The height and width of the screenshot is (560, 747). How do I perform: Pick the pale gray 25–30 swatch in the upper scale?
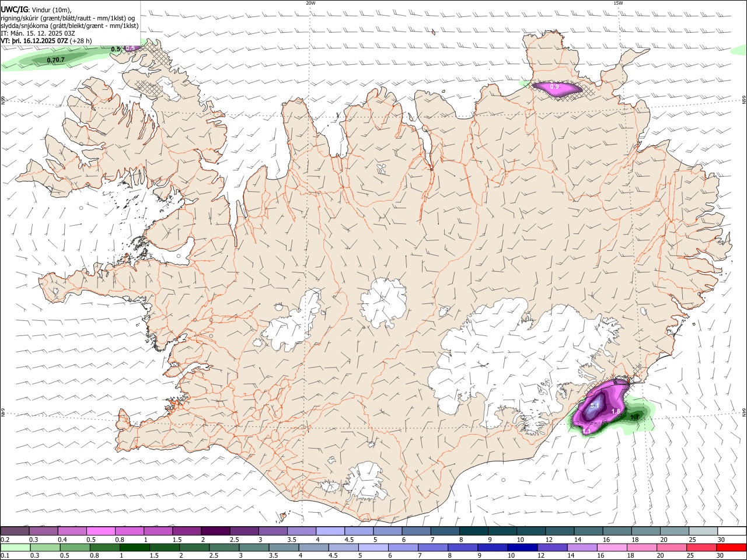point(703,531)
